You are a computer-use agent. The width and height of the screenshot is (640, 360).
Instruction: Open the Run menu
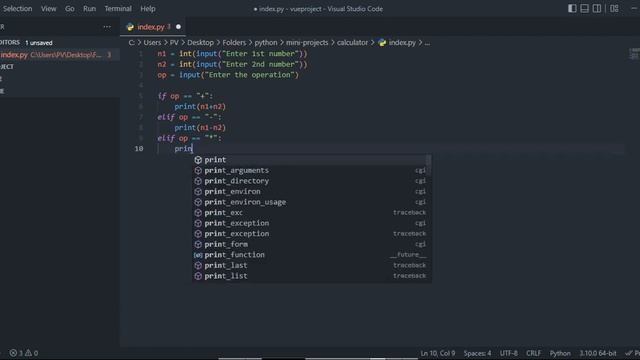pyautogui.click(x=89, y=9)
